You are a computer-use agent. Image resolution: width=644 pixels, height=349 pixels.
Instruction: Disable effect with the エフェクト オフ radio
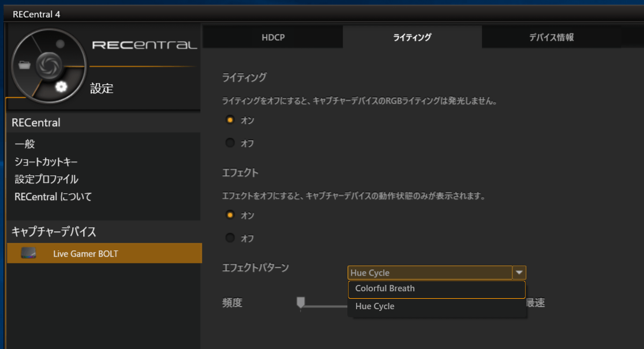click(x=230, y=238)
